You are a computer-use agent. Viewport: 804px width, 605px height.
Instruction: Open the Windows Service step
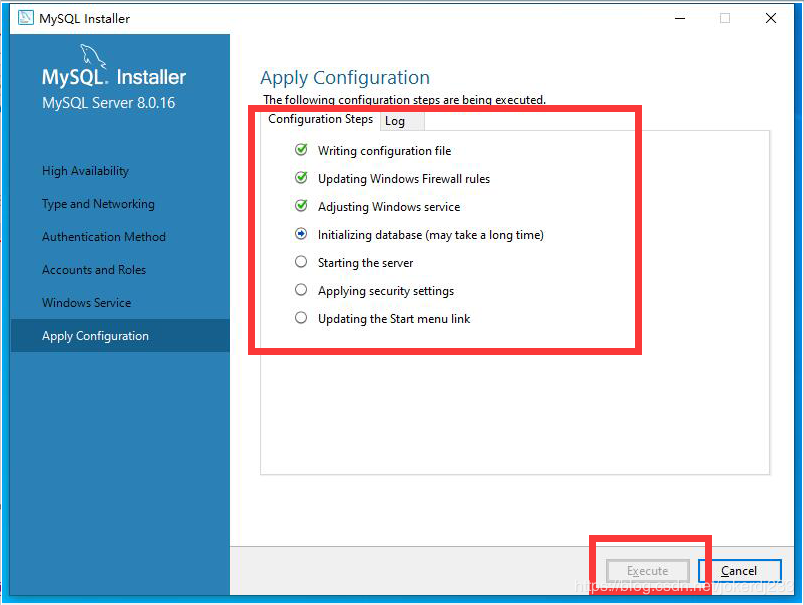point(87,302)
